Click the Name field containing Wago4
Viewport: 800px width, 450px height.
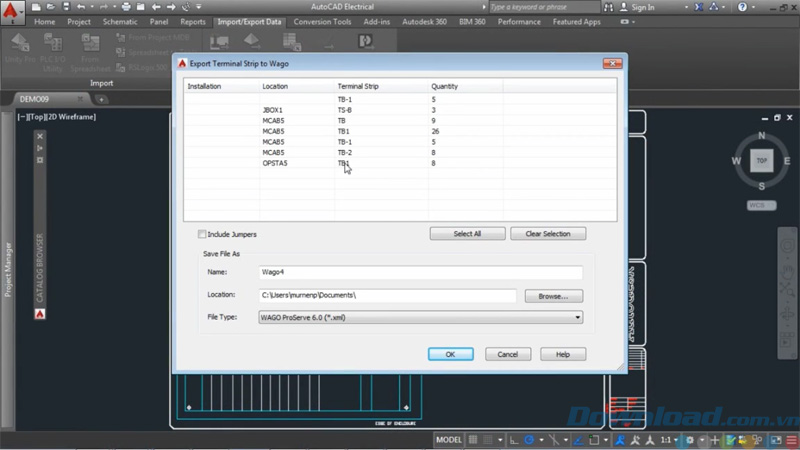coord(421,272)
